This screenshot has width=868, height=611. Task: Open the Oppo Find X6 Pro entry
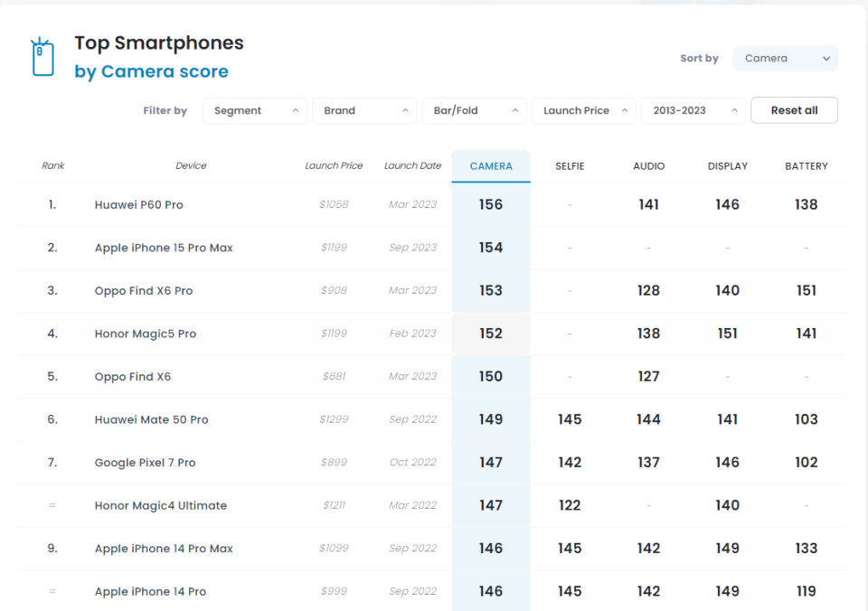coord(144,290)
